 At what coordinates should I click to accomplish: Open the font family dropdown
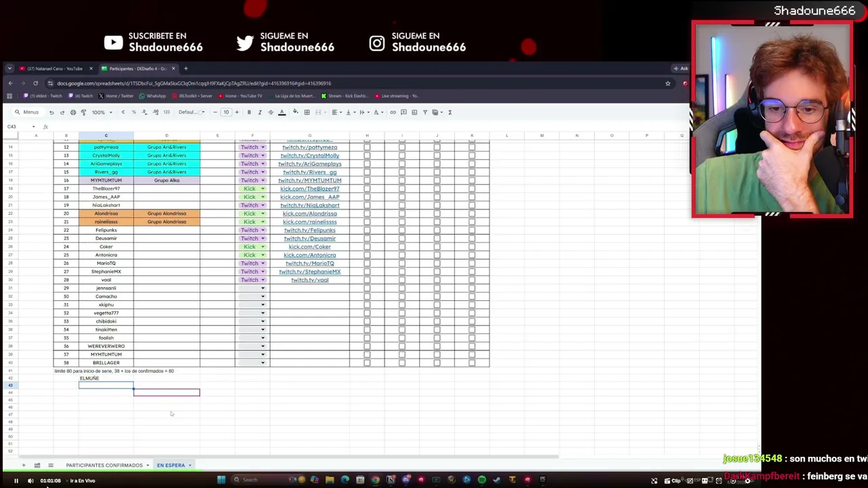[x=191, y=113]
